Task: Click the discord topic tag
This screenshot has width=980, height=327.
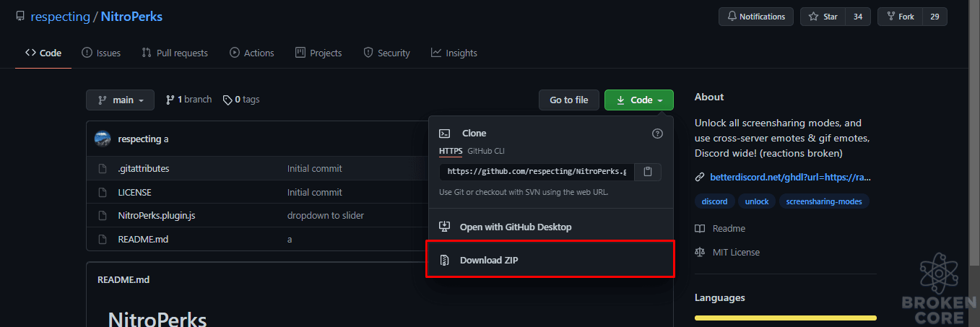Action: tap(714, 201)
